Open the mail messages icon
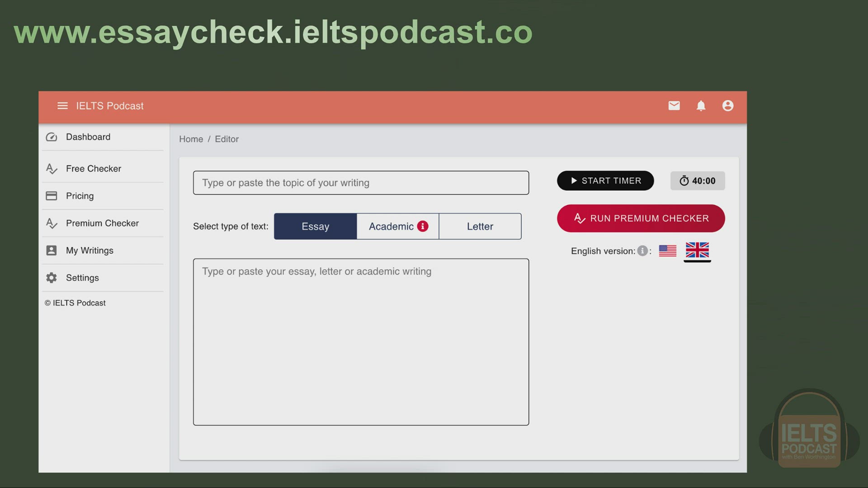Image resolution: width=868 pixels, height=488 pixels. point(674,106)
